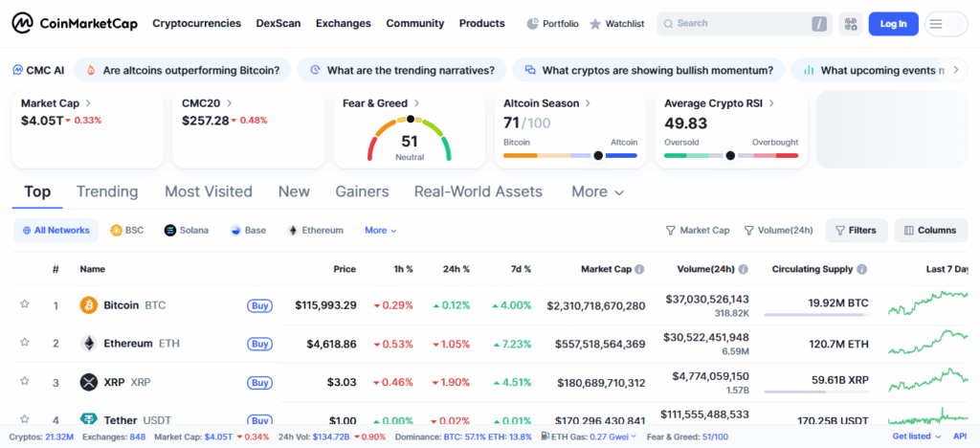Click the Market Cap column info icon
980x448 pixels.
(639, 269)
